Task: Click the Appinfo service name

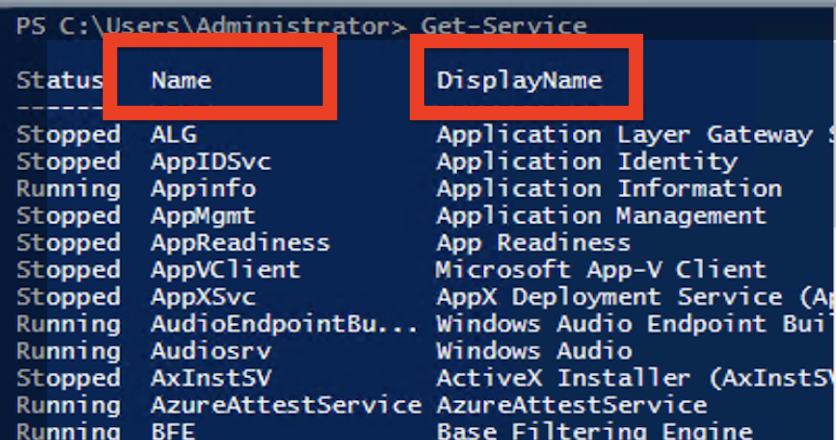Action: tap(203, 188)
